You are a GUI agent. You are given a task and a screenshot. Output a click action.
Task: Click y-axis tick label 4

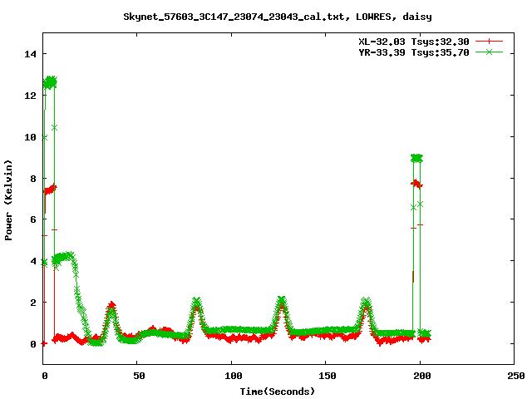click(x=33, y=261)
